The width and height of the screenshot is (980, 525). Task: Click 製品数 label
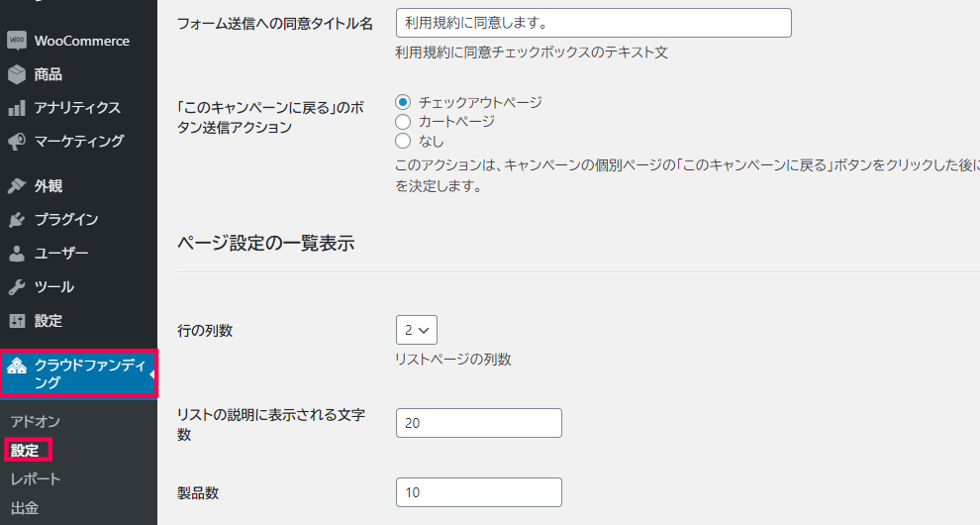point(198,493)
